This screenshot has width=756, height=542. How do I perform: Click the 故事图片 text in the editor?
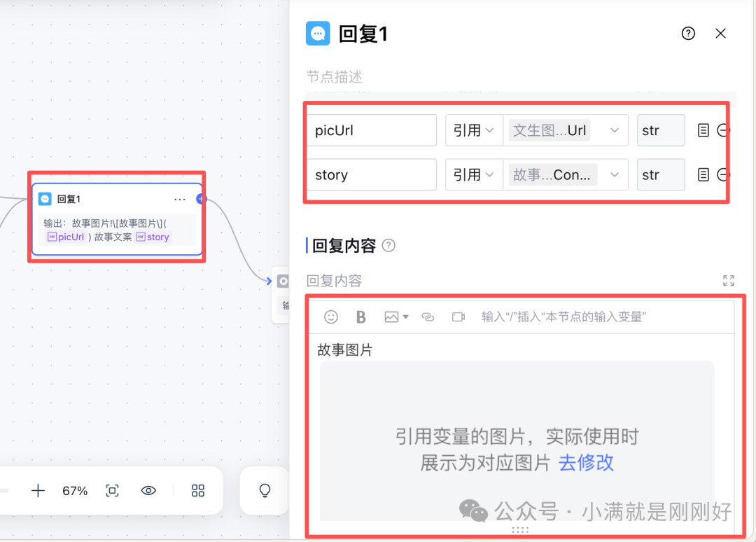tap(344, 350)
